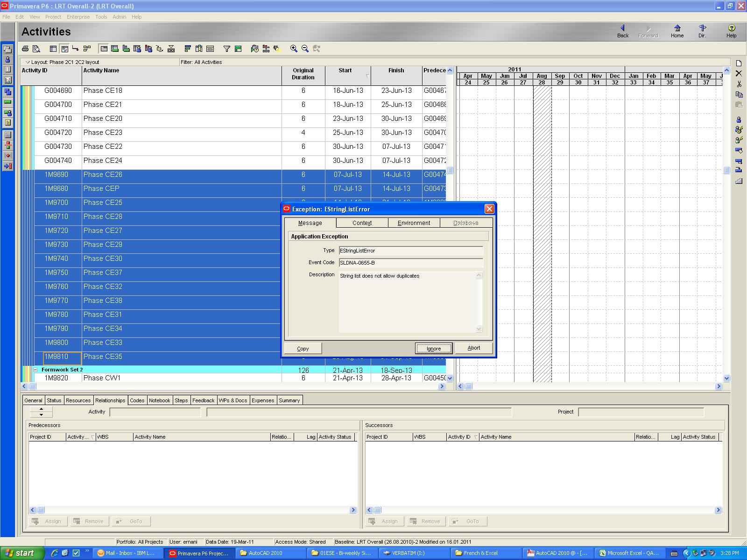747x560 pixels.
Task: Select activity 1M9820 Phase CW1
Action: pos(233,378)
